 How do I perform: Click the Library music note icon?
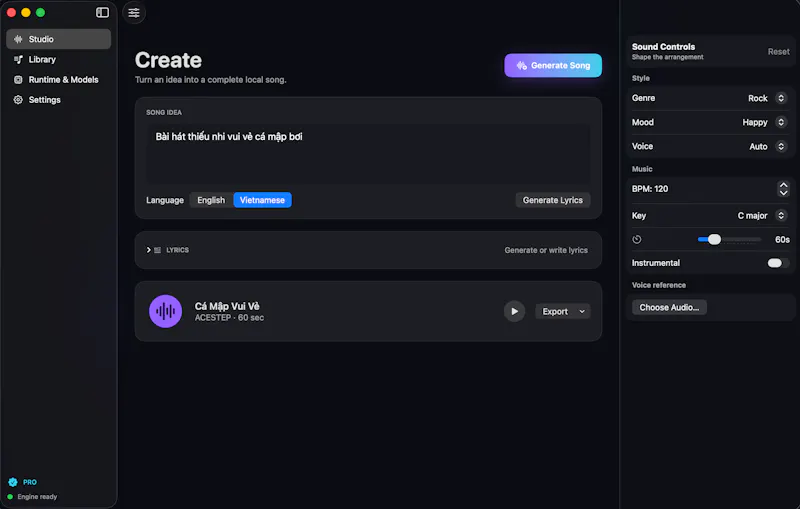[x=18, y=60]
